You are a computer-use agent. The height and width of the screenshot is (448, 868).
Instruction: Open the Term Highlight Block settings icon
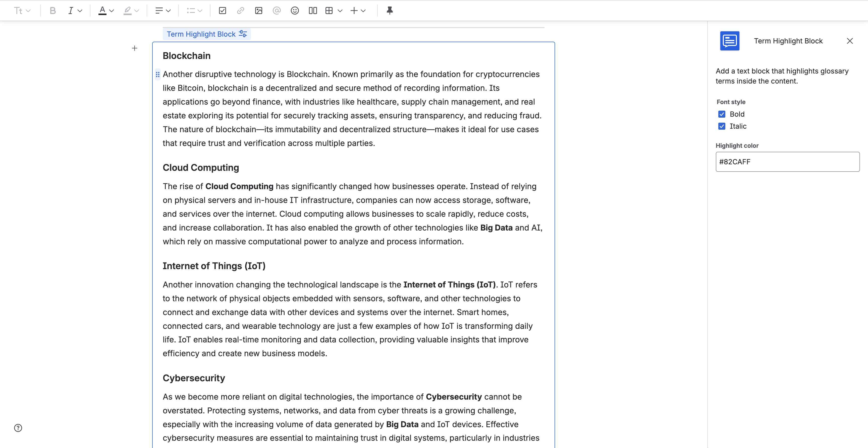tap(243, 34)
